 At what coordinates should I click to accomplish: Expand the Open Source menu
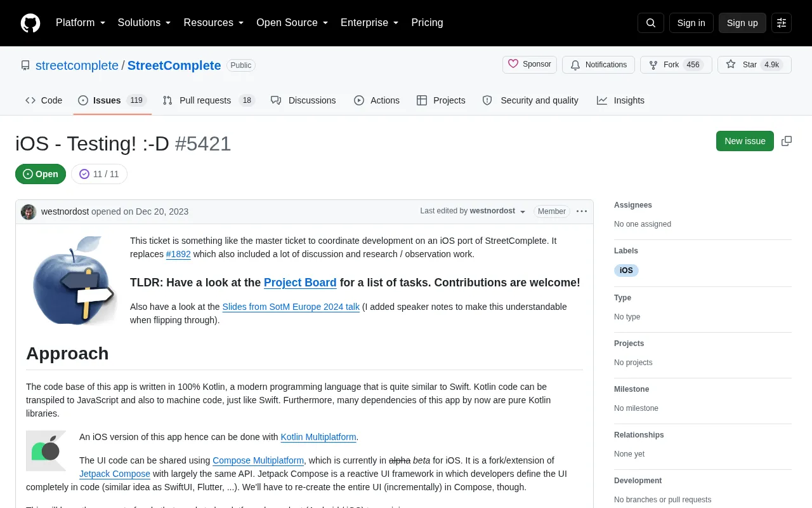tap(292, 23)
